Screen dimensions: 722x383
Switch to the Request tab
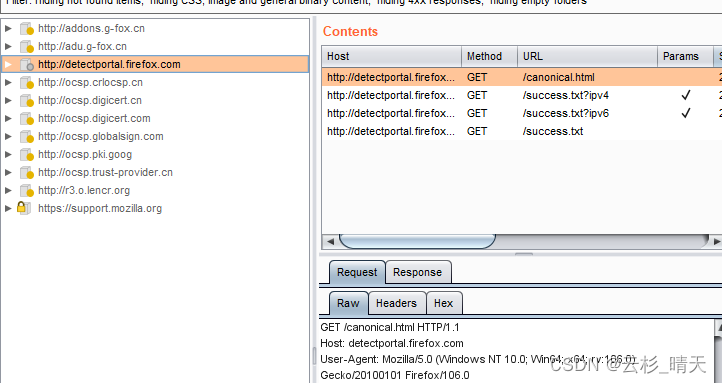[x=357, y=273]
